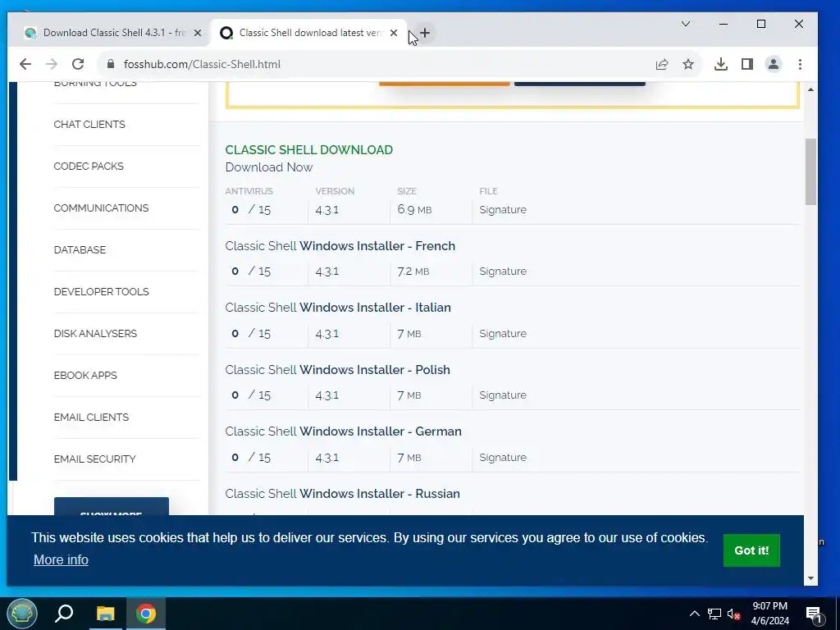Click the Classic Shell Download heading
Viewport: 840px width, 630px height.
(309, 150)
